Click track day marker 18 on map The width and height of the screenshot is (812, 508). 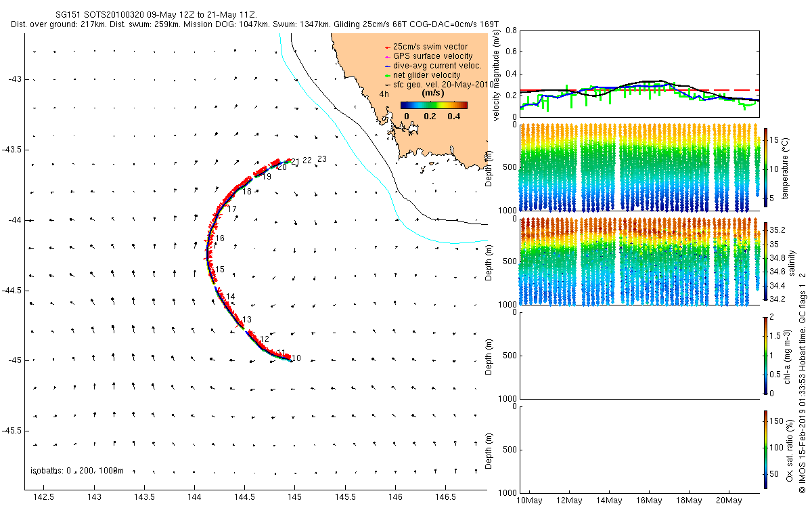tap(247, 192)
